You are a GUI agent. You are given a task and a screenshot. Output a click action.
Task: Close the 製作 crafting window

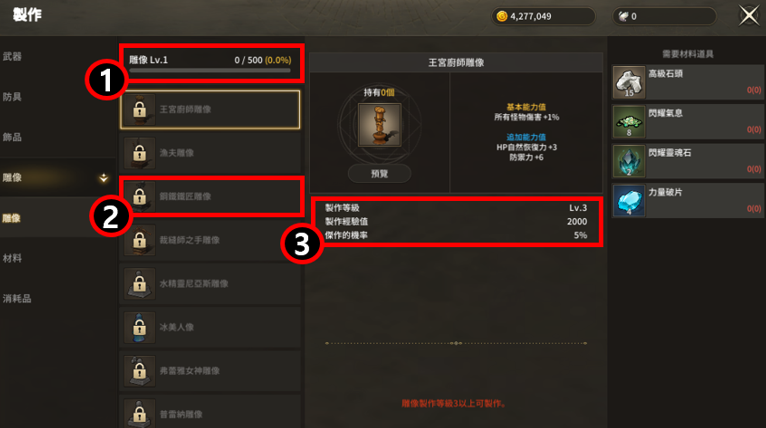[749, 16]
